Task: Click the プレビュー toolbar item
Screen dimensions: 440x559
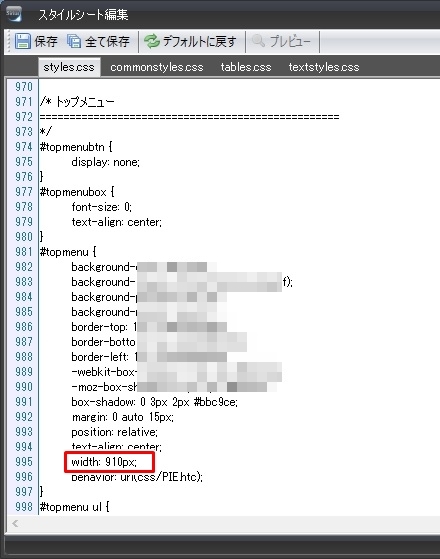Action: click(x=290, y=42)
